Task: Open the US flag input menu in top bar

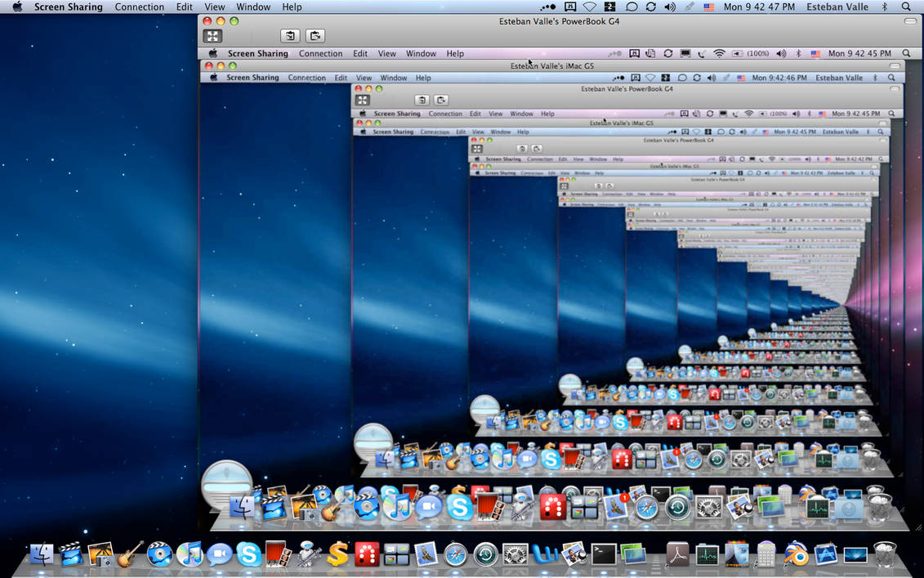Action: pos(709,7)
